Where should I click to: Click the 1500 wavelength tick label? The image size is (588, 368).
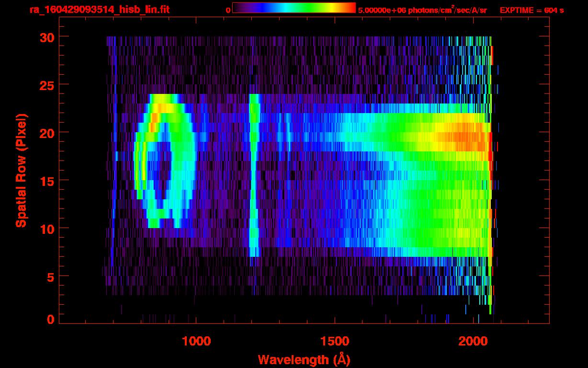(x=335, y=341)
